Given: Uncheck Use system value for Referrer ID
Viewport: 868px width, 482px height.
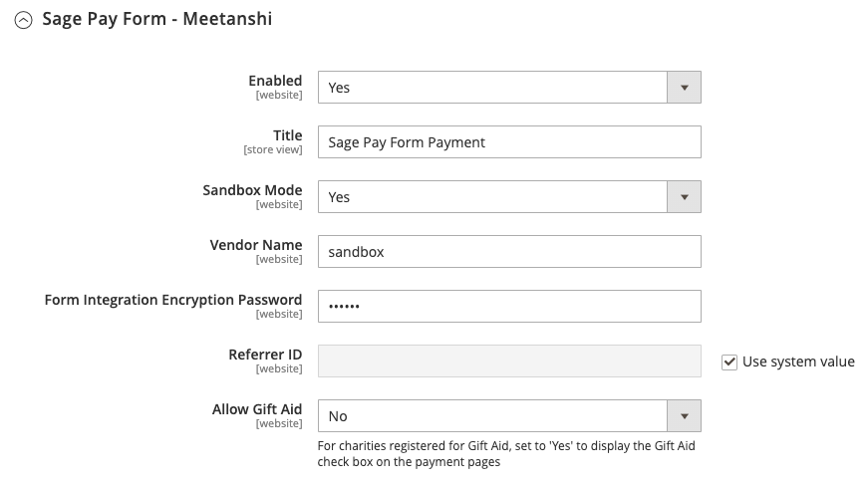Looking at the screenshot, I should (729, 361).
